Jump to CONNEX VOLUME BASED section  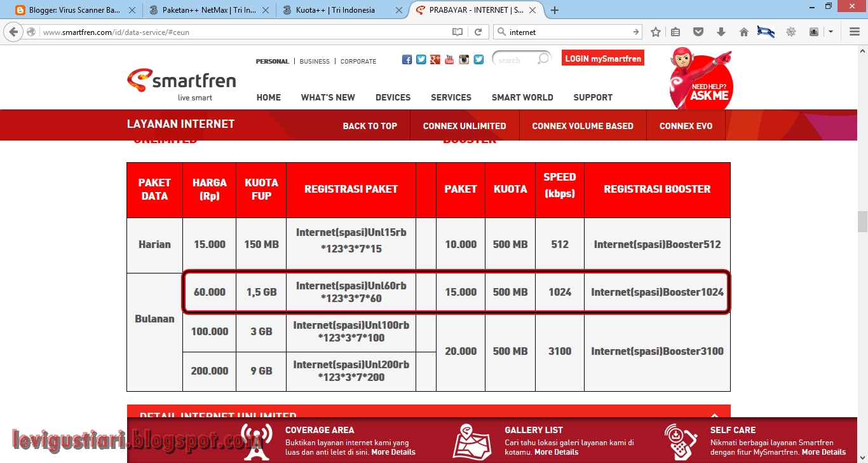point(583,126)
